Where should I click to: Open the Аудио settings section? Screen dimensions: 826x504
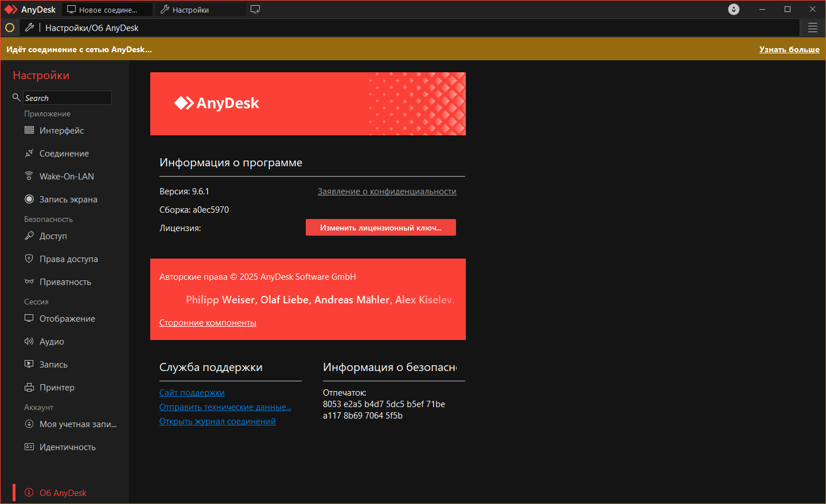click(x=52, y=342)
